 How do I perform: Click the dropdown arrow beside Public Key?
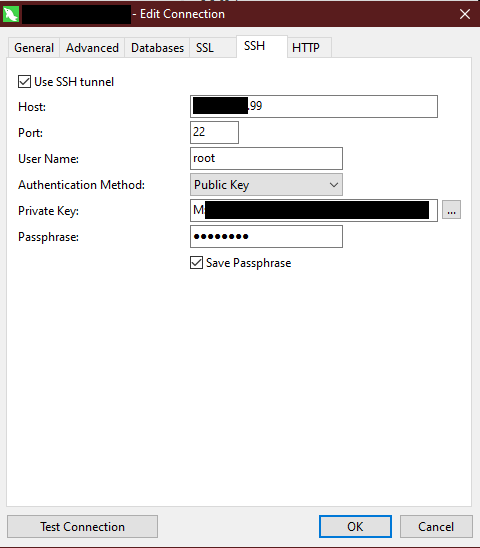point(334,185)
